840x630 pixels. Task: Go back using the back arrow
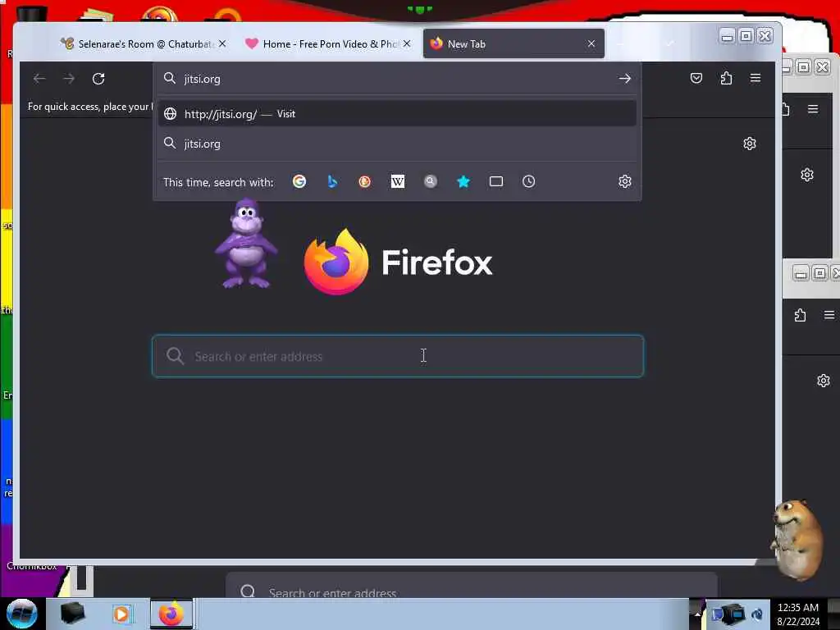click(39, 79)
